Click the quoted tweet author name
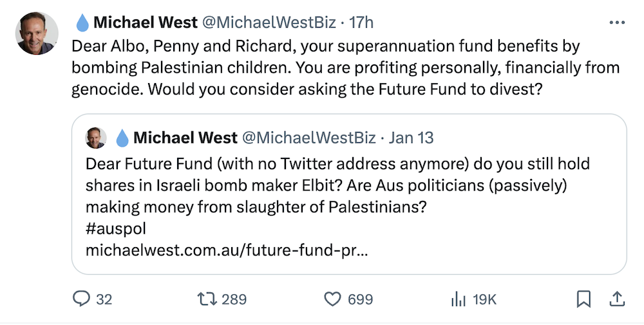The width and height of the screenshot is (644, 325). click(185, 138)
